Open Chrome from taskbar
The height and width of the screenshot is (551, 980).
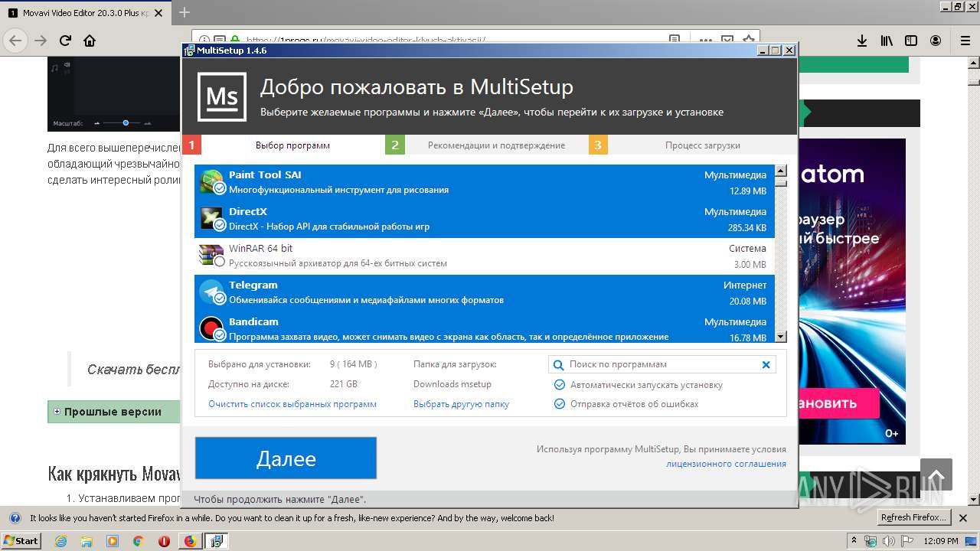click(x=138, y=541)
